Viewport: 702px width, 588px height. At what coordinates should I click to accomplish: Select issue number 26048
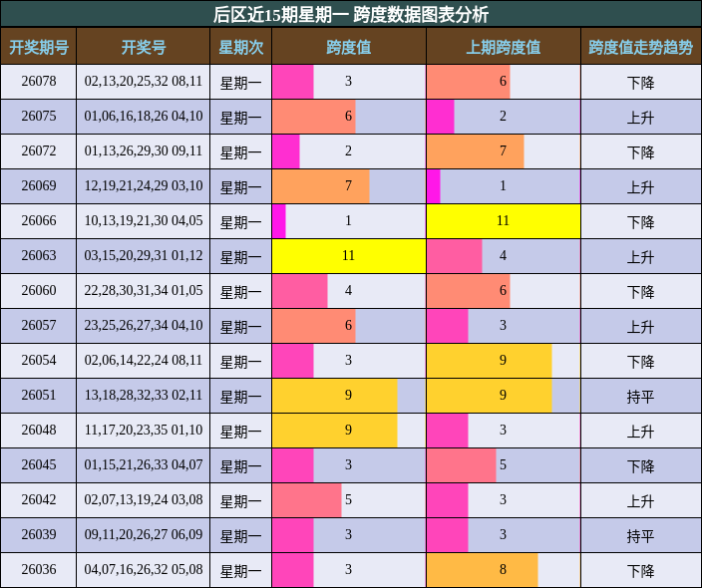click(x=39, y=430)
